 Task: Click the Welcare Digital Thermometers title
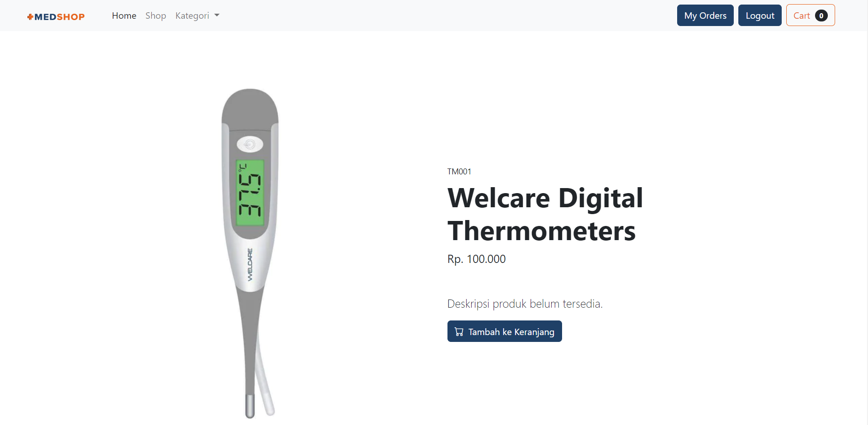click(x=545, y=214)
